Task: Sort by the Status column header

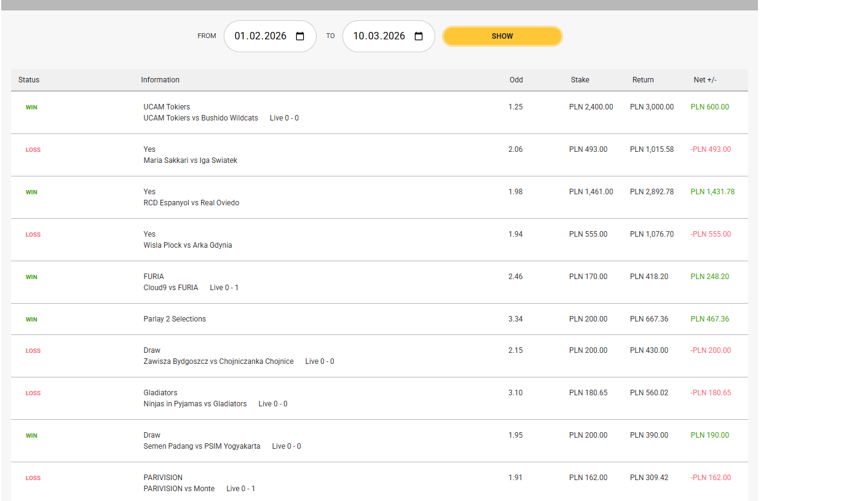Action: [x=29, y=80]
